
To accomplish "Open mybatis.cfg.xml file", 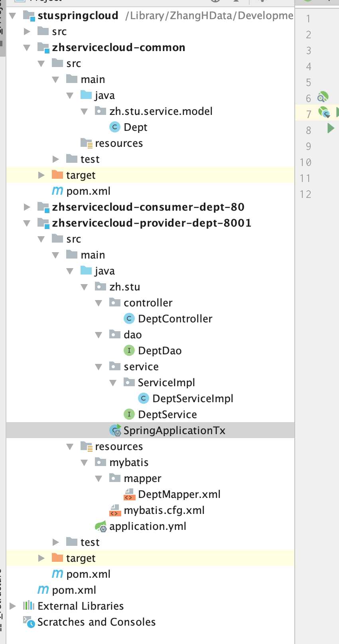I will pos(164,510).
